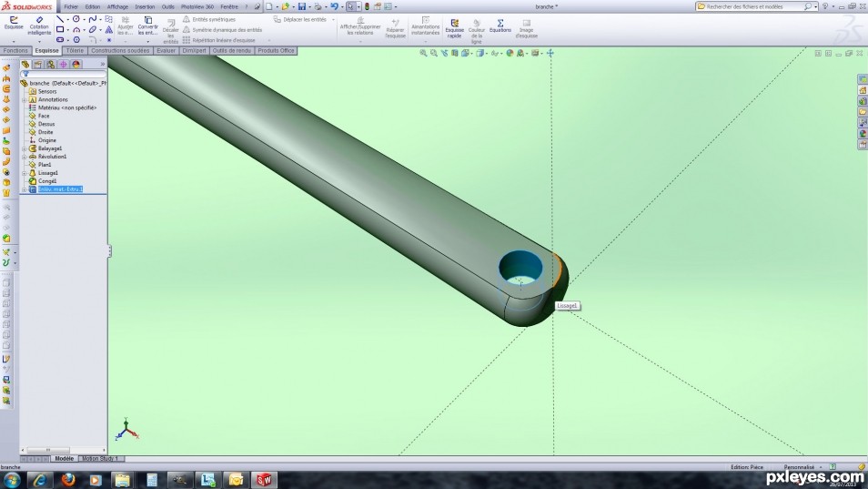Click Afficher/Supprimer les relations

coord(360,26)
